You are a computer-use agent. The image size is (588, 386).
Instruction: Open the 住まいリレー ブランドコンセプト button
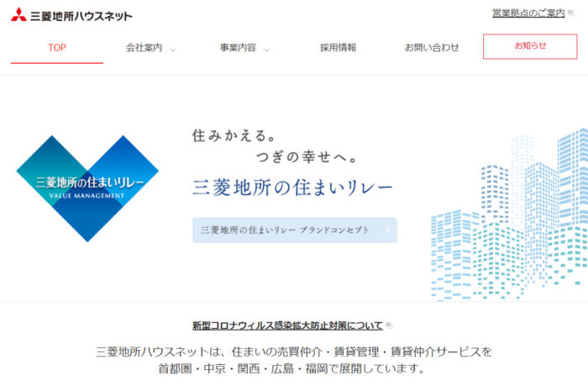tap(295, 230)
